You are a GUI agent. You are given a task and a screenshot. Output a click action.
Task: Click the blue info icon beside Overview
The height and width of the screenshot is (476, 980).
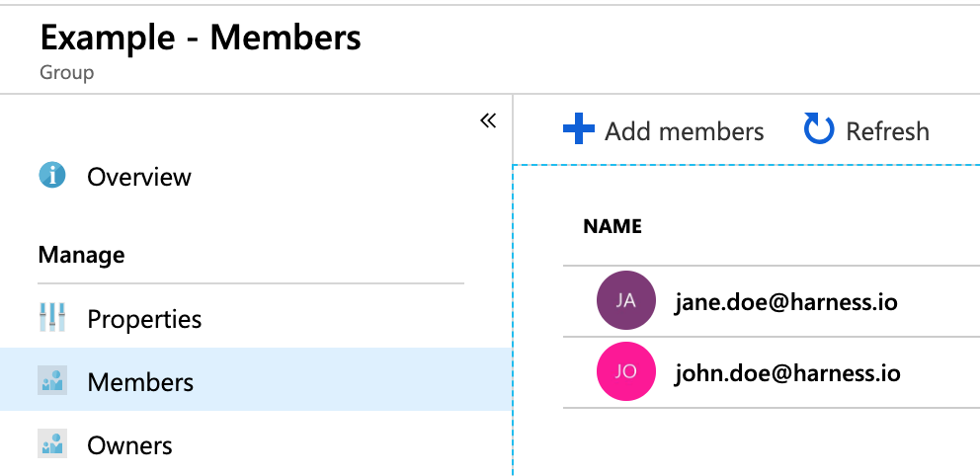tap(52, 175)
